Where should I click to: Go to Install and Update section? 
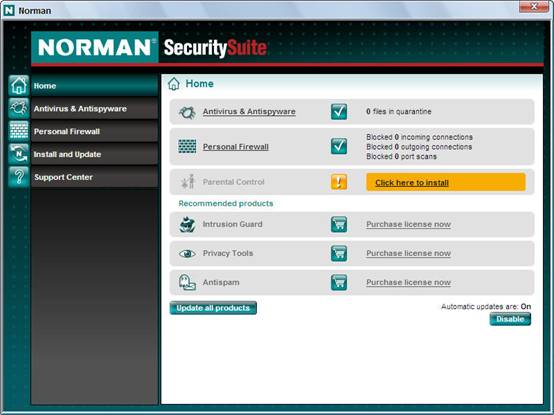94,154
